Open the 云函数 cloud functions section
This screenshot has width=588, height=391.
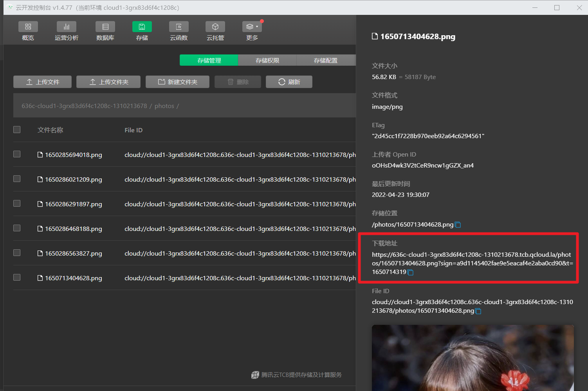179,31
